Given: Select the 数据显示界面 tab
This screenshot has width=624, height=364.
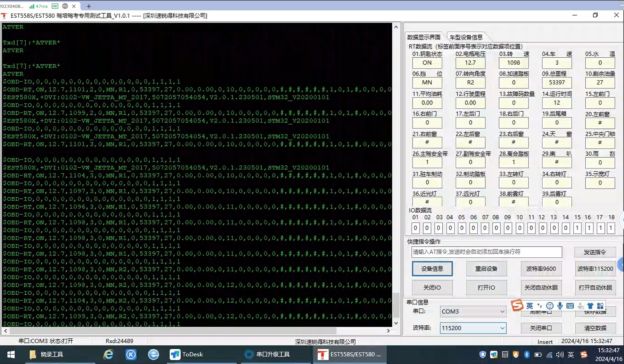Looking at the screenshot, I should (424, 37).
